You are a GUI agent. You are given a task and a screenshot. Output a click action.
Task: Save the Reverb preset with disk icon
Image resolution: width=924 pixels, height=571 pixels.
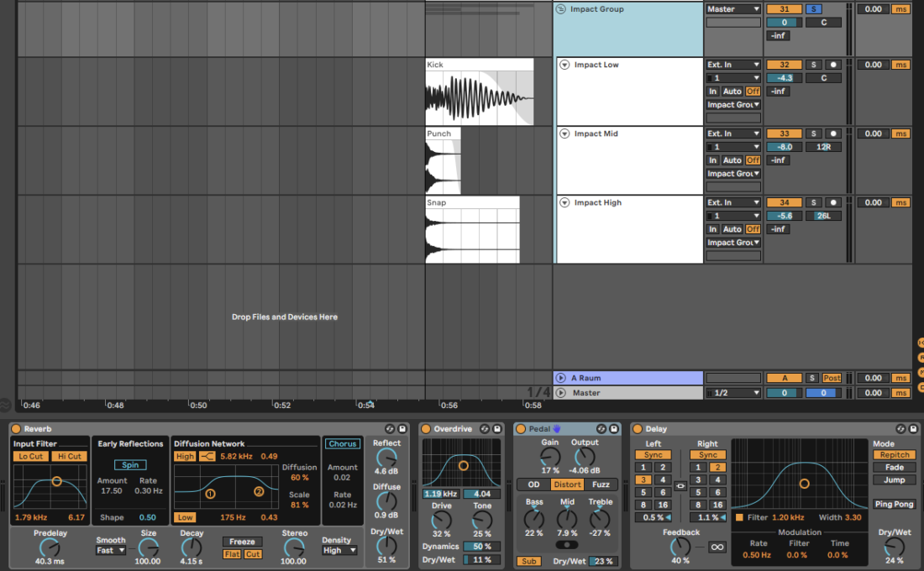[402, 429]
